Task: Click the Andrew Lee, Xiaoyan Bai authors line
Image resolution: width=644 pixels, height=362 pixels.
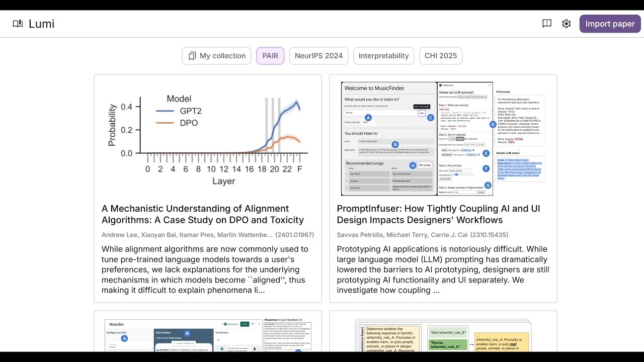Action: (x=187, y=235)
